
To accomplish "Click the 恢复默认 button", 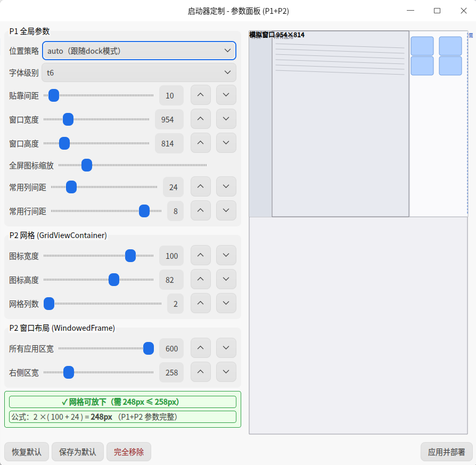I will [x=27, y=452].
